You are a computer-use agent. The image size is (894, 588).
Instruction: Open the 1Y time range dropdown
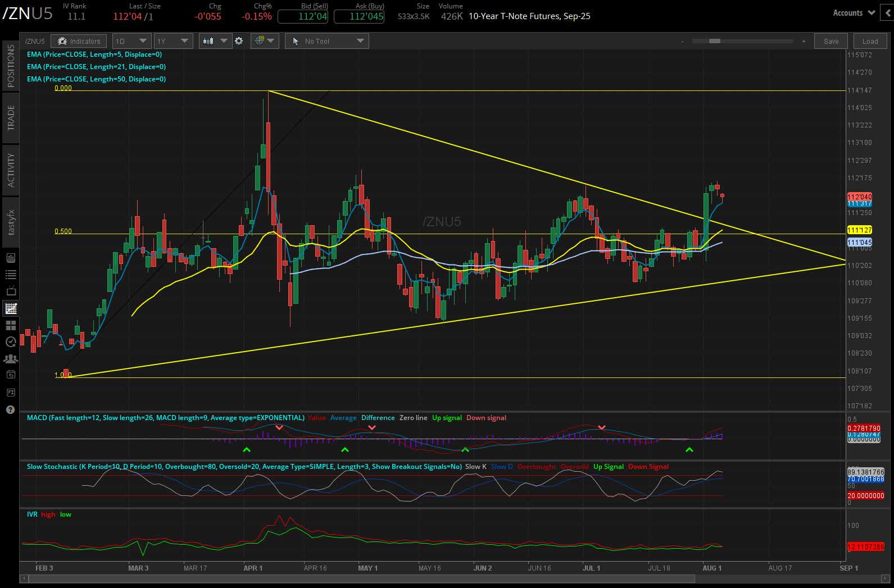(x=173, y=41)
